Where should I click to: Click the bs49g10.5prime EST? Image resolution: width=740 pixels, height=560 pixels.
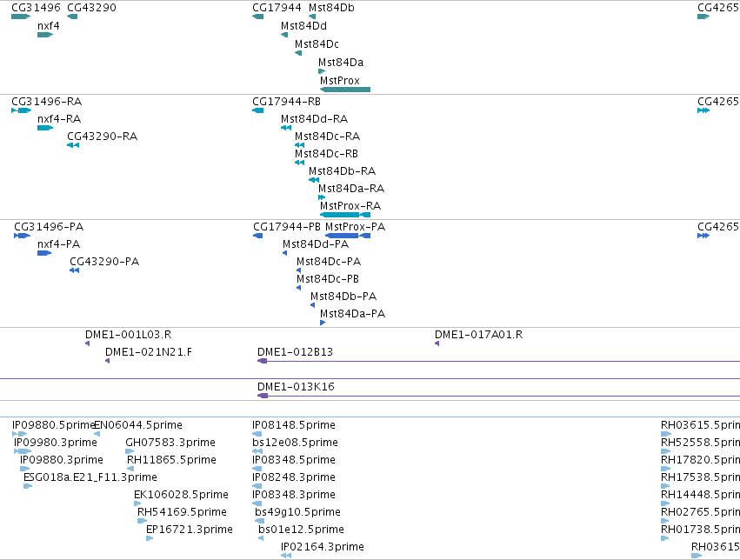260,522
